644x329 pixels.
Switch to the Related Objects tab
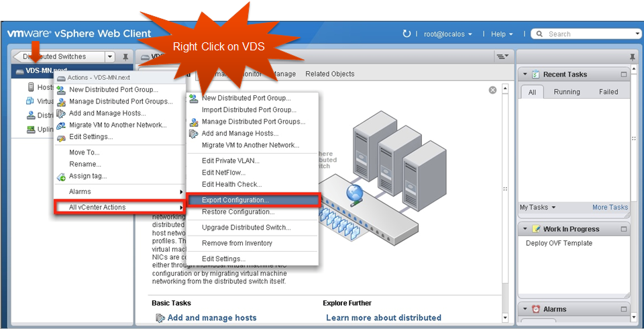pyautogui.click(x=329, y=74)
